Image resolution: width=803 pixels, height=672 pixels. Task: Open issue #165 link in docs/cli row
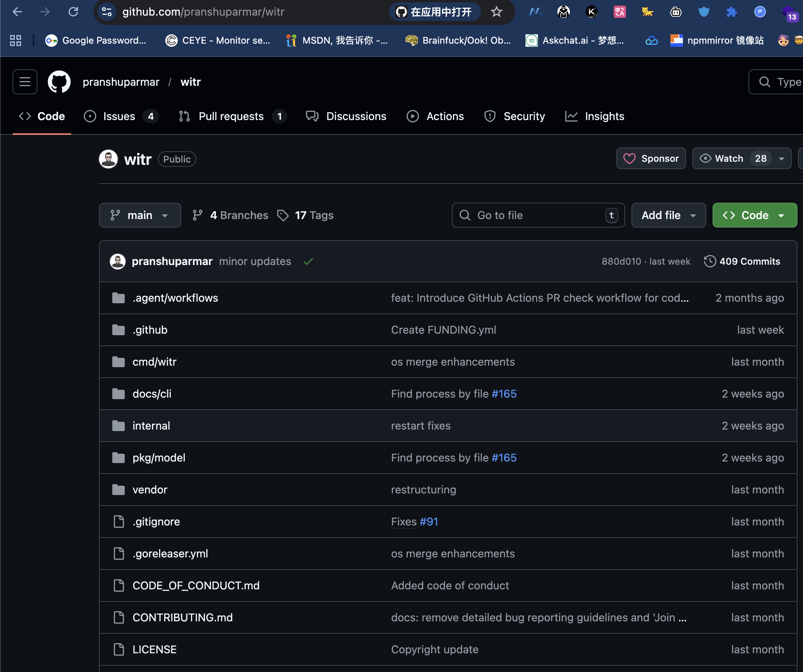coord(504,394)
